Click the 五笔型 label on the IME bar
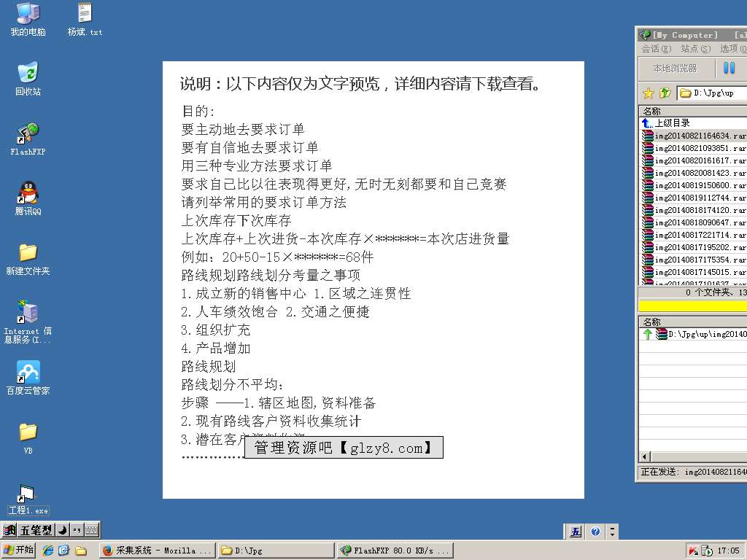This screenshot has height=560, width=747. 36,530
